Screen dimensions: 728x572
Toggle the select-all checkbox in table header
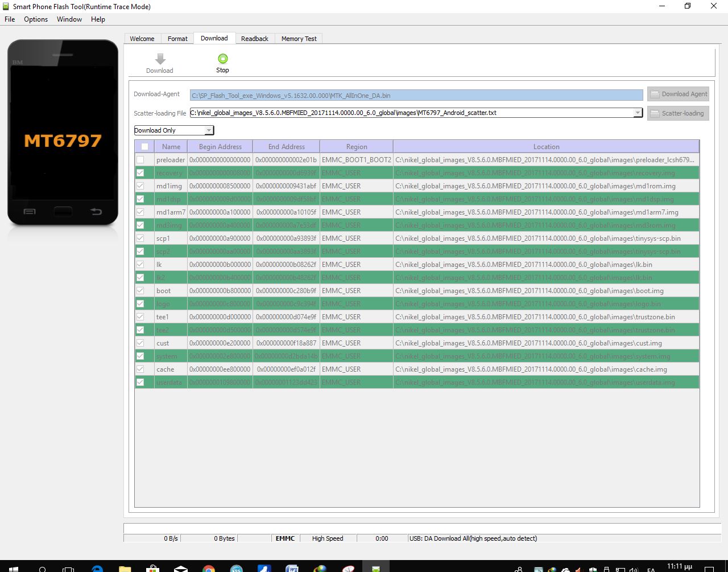144,147
